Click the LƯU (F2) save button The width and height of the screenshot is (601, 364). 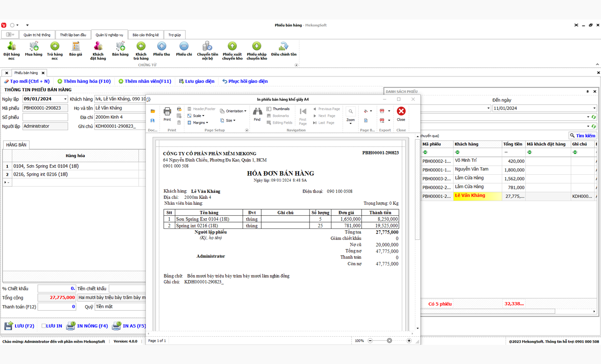click(20, 326)
